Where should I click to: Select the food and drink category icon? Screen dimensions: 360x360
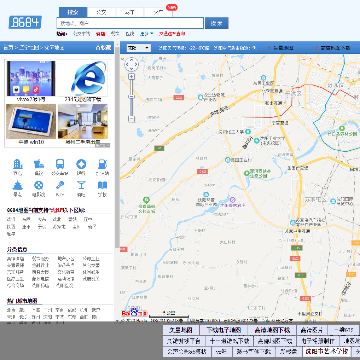coord(39,164)
